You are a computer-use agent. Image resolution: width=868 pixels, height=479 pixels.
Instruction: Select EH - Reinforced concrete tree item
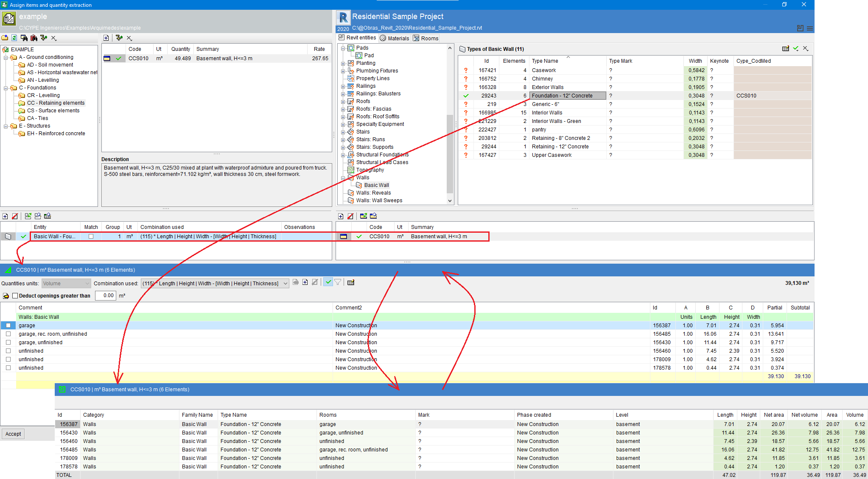point(56,134)
